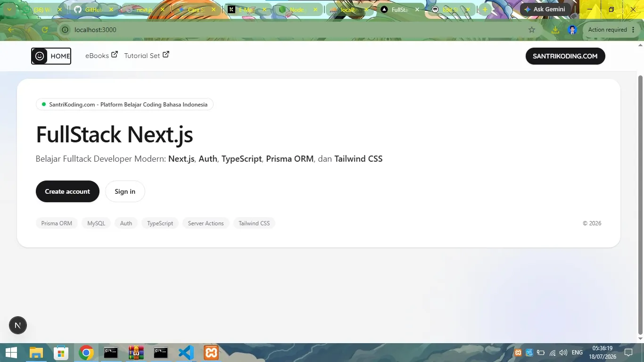The height and width of the screenshot is (362, 644).
Task: Open the Next.js dev tools indicator
Action: pos(18,325)
